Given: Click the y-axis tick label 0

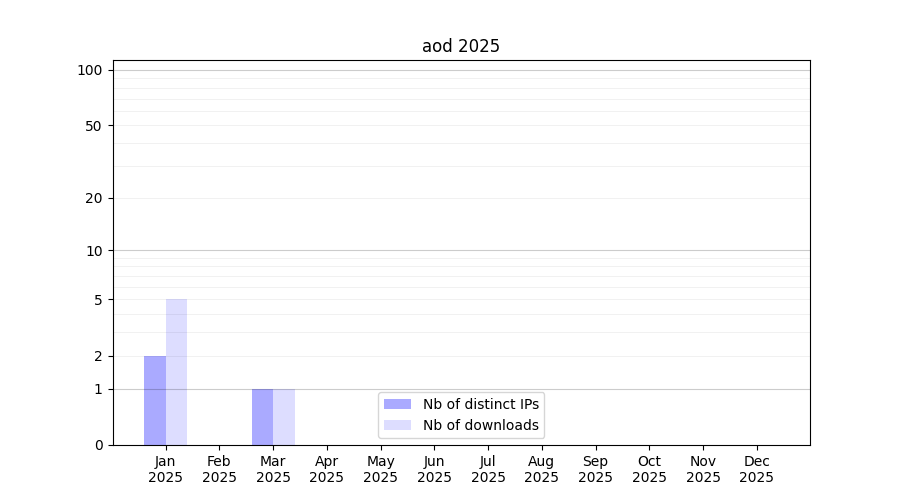Looking at the screenshot, I should (x=98, y=445).
